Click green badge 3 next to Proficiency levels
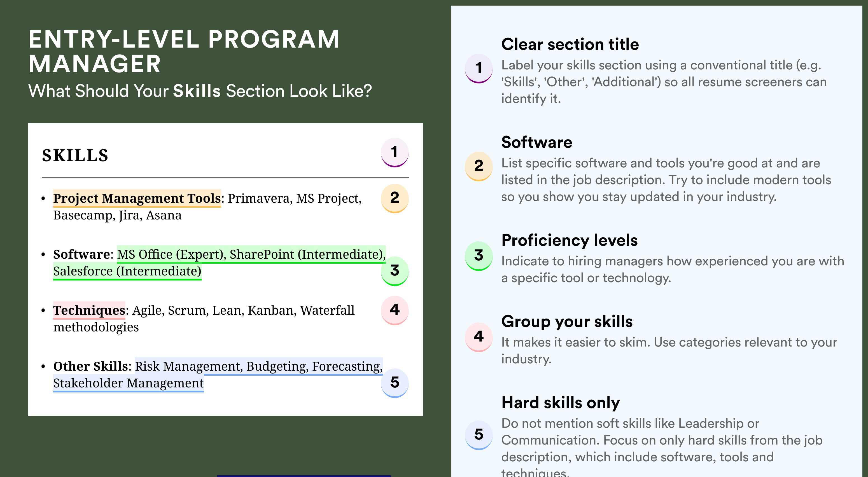This screenshot has height=477, width=868. click(479, 256)
